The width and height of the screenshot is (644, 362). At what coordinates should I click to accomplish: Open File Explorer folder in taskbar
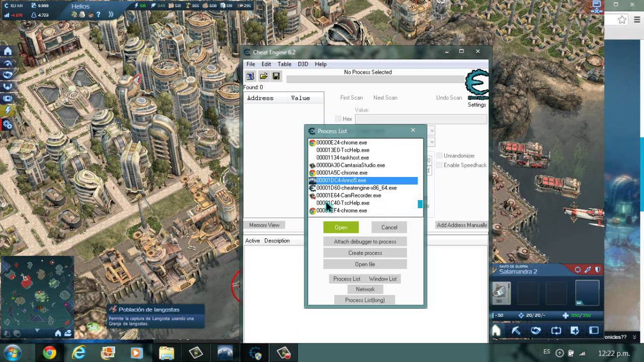167,353
